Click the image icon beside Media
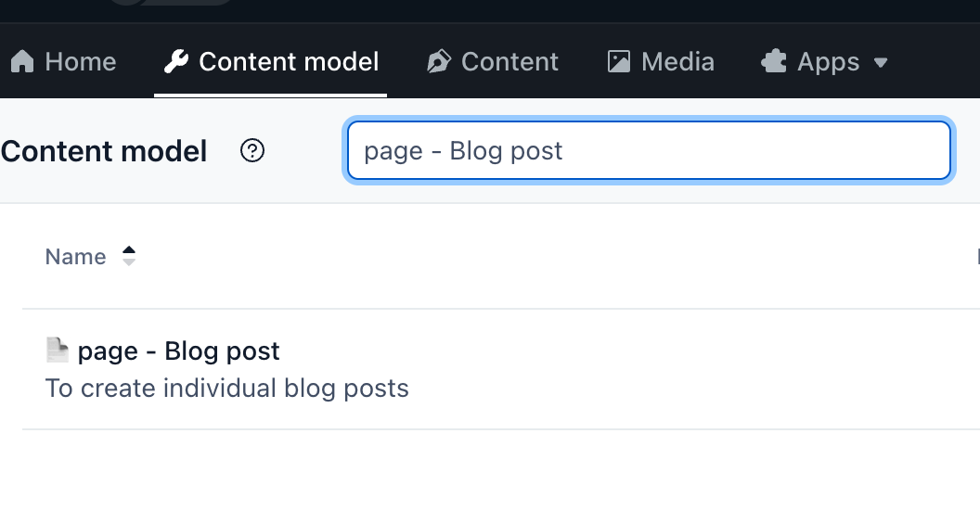This screenshot has height=510, width=980. click(618, 62)
